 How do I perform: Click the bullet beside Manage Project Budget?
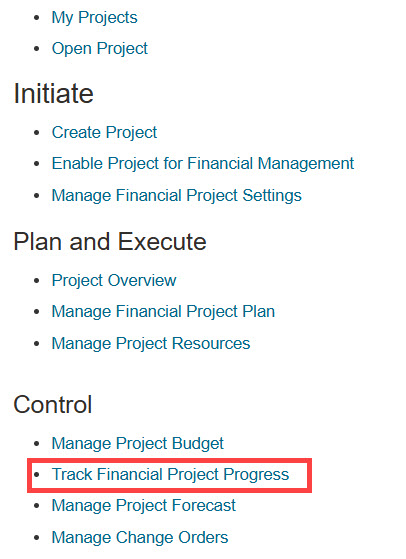click(x=36, y=444)
